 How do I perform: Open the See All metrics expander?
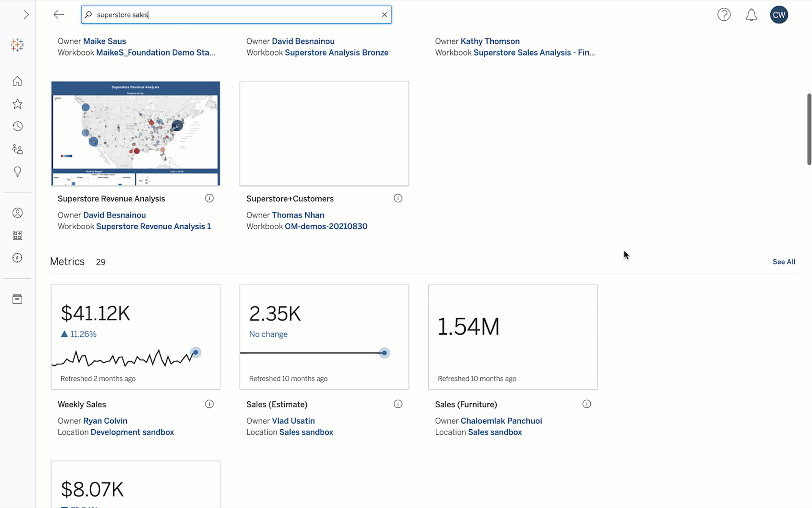[x=784, y=262]
